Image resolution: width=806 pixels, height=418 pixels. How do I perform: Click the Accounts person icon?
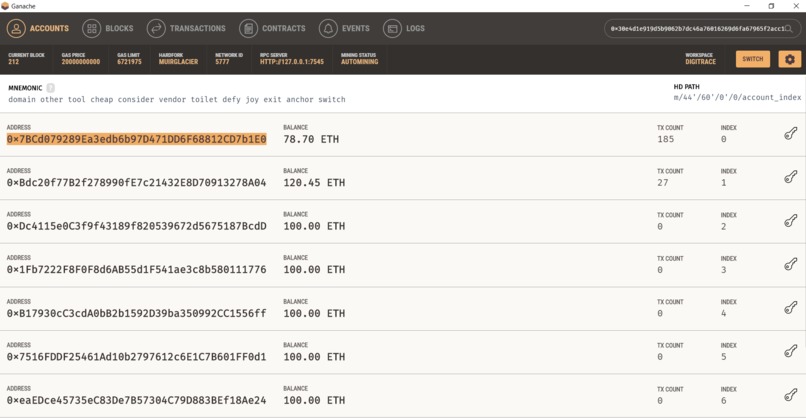(16, 28)
